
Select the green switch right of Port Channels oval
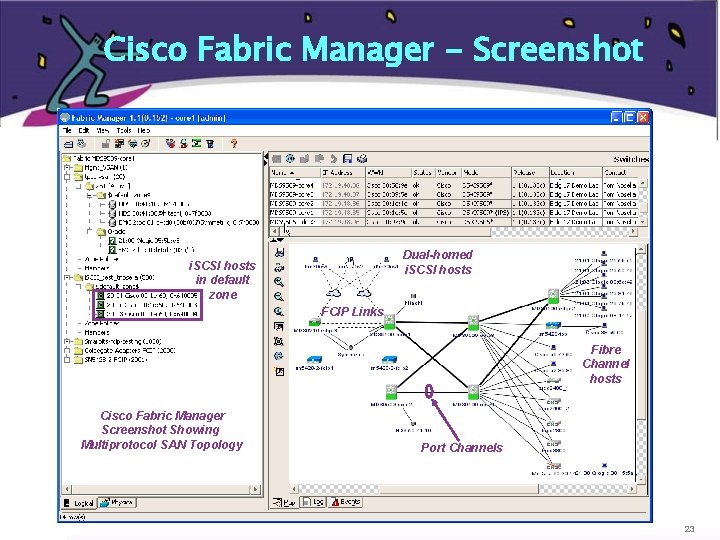point(473,392)
